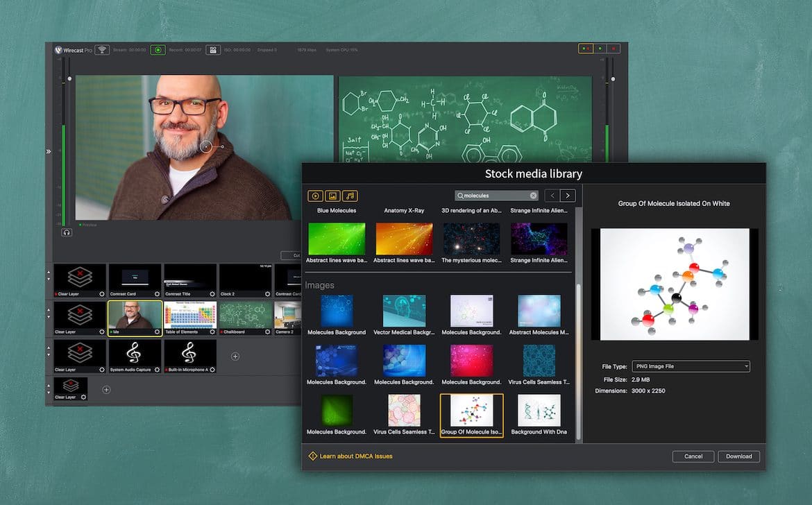This screenshot has height=505, width=812.
Task: Go to next stock media page
Action: tap(568, 196)
